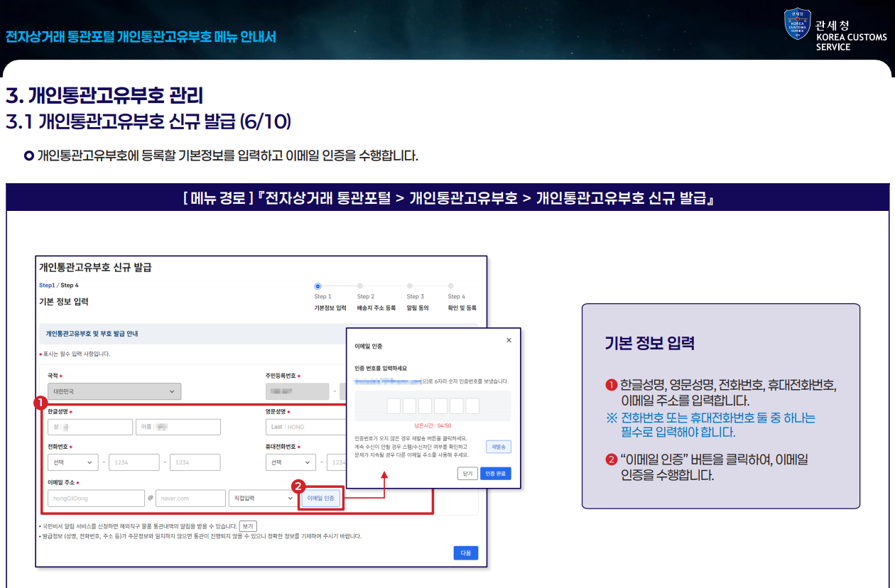
Task: Click the red numbered marker 2 badge
Action: (298, 486)
